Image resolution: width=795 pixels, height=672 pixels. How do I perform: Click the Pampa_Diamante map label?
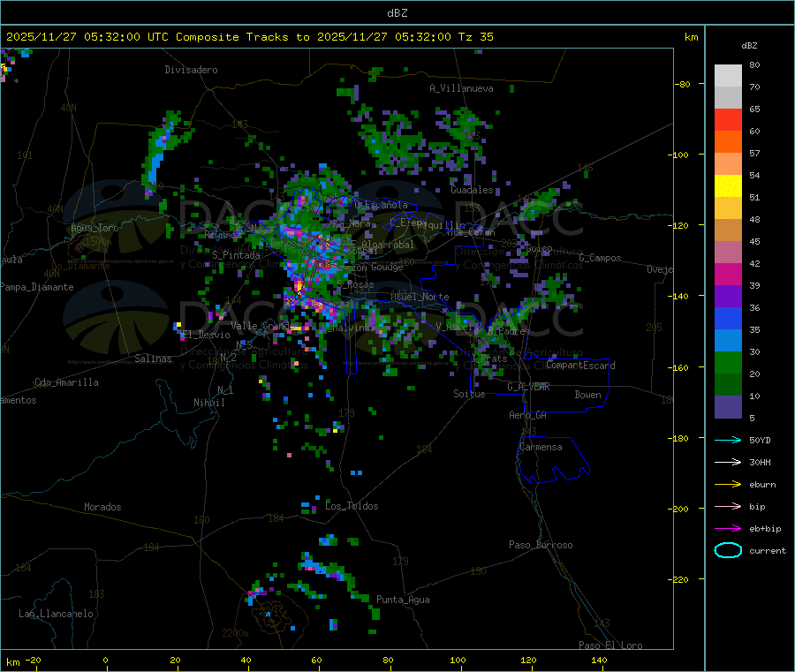coord(37,287)
